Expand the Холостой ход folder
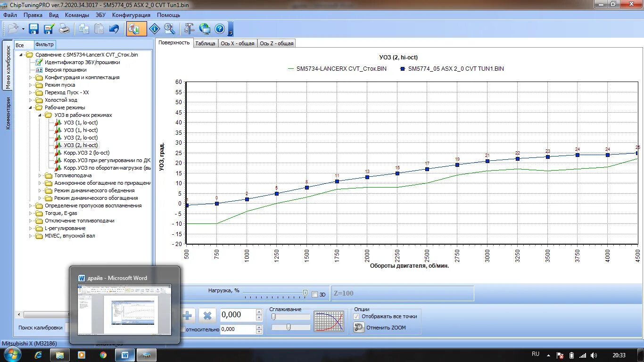Viewport: 644px width, 362px height. point(31,100)
